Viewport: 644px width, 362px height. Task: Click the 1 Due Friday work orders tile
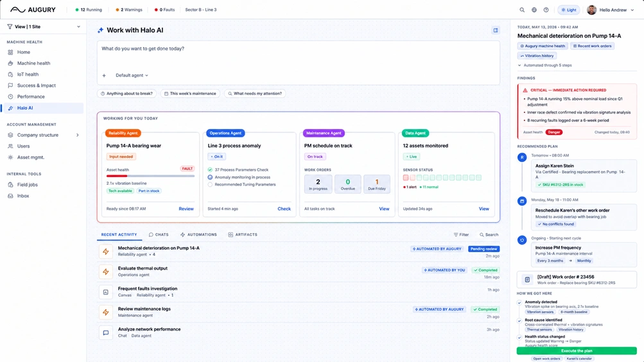point(377,184)
